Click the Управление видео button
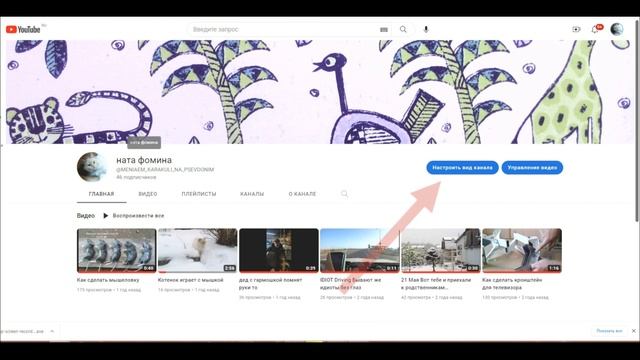Image resolution: width=640 pixels, height=360 pixels. pos(532,167)
